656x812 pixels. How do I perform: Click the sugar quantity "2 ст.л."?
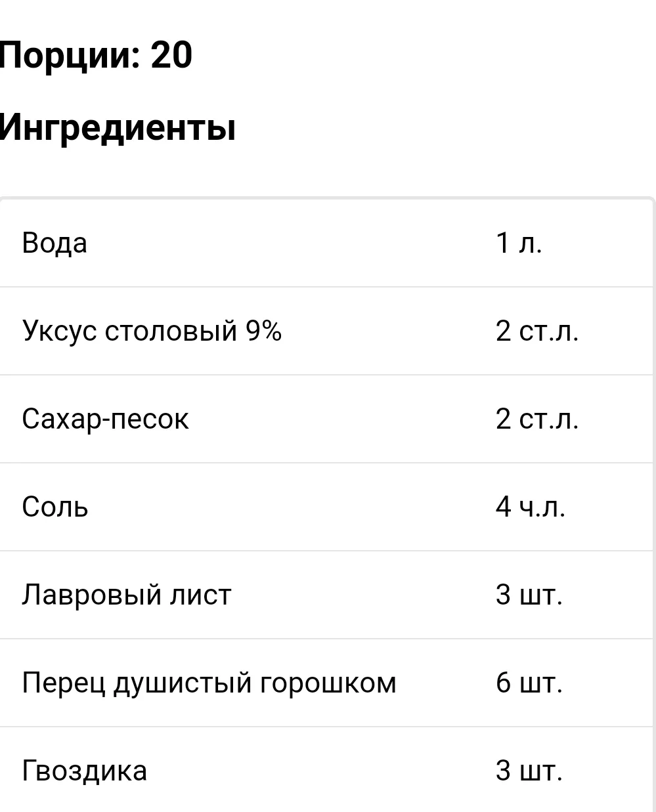[x=536, y=419]
